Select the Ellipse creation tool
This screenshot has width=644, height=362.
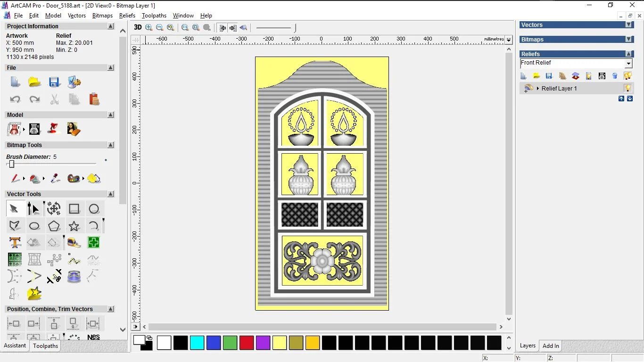[35, 226]
